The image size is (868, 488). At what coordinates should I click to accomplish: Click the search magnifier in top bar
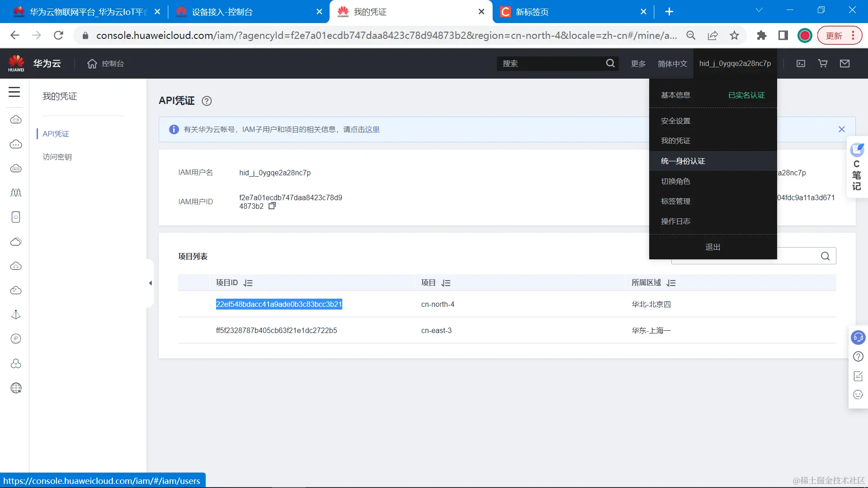pos(610,63)
